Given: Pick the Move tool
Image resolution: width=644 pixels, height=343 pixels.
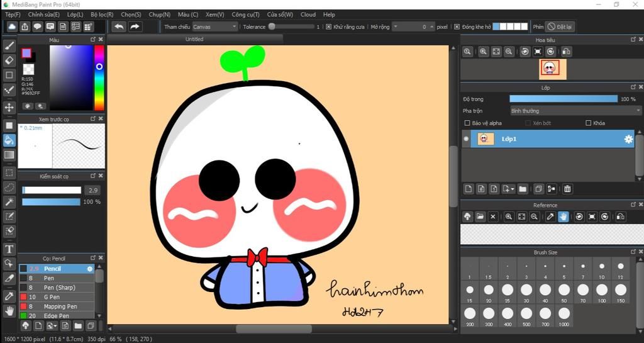Looking at the screenshot, I should [x=9, y=107].
